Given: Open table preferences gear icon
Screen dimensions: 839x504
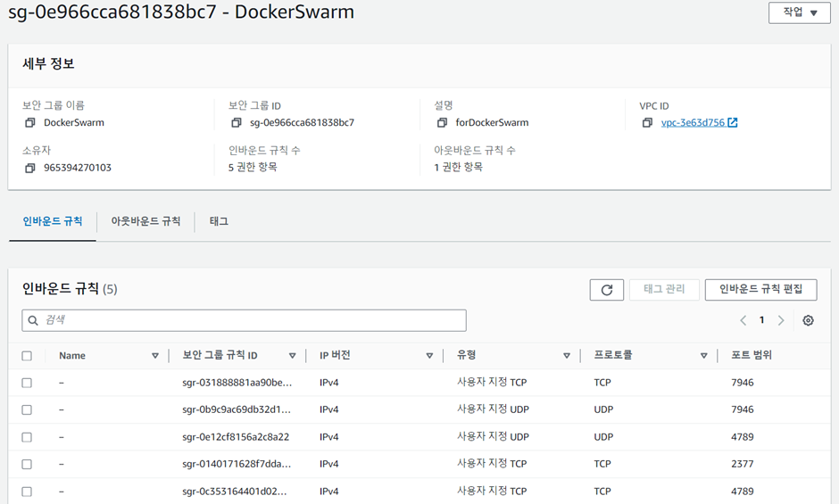Looking at the screenshot, I should click(808, 320).
